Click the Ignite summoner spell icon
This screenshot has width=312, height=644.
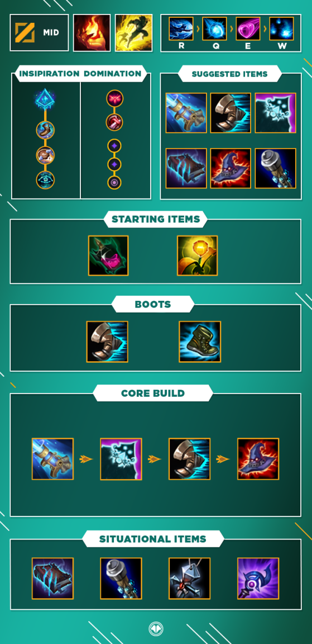coord(92,33)
